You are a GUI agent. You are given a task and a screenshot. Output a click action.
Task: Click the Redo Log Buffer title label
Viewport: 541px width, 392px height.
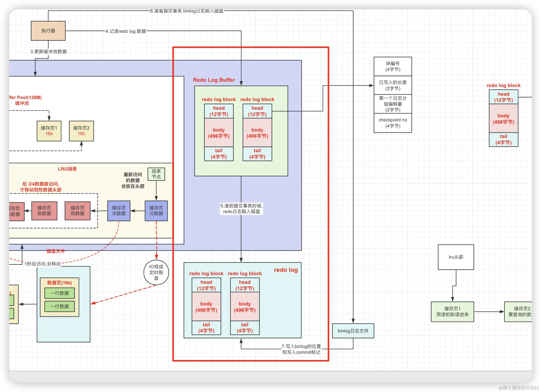[214, 80]
